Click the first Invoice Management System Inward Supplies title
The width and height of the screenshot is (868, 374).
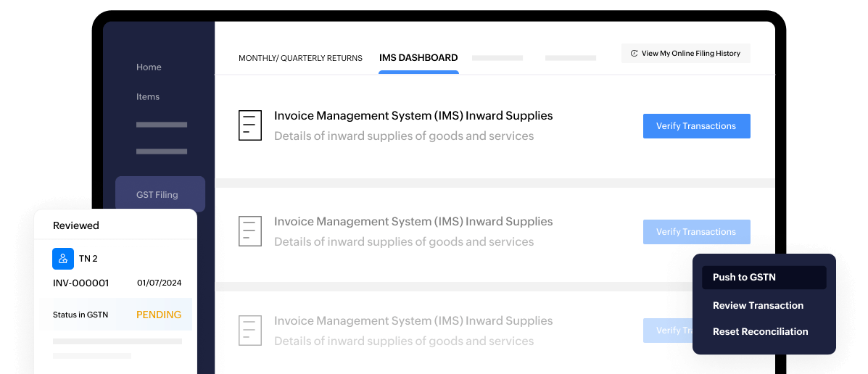coord(413,116)
